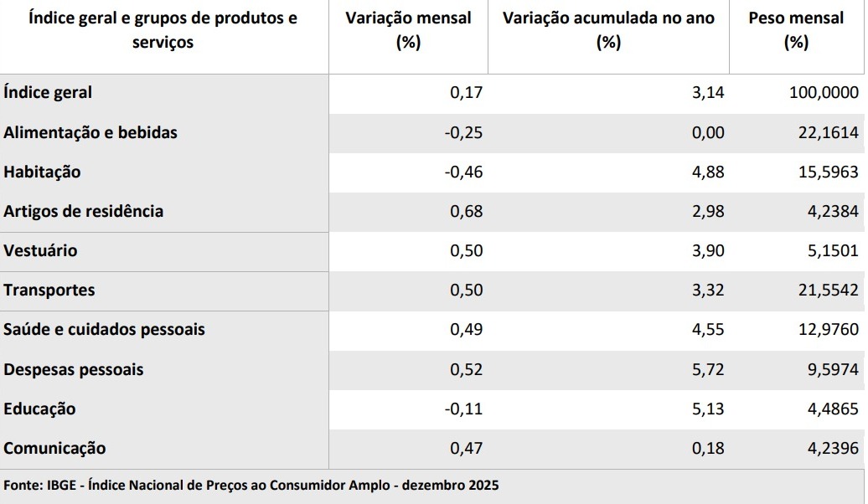Click the "Habitação" row label
This screenshot has width=868, height=504.
(42, 172)
